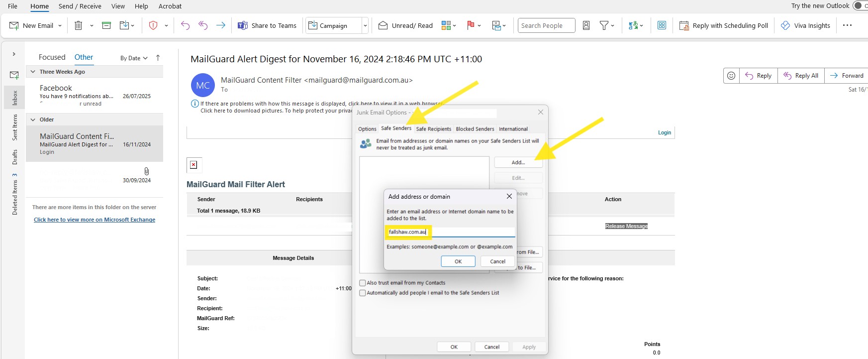868x359 pixels.
Task: Reverse sort order with the up arrow
Action: tap(158, 58)
